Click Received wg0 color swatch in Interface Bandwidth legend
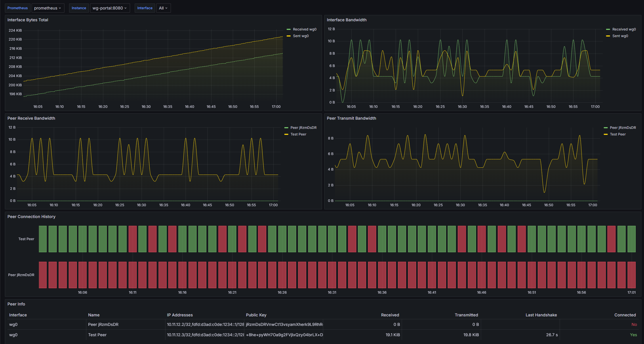This screenshot has width=644, height=344. click(608, 29)
